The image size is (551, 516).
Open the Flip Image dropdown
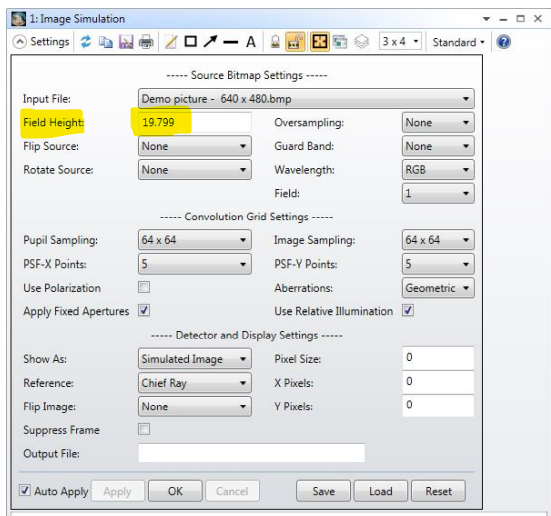[195, 407]
